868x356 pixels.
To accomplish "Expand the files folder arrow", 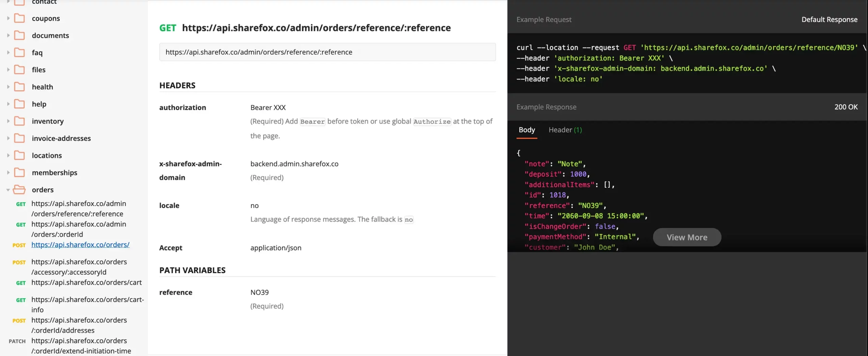I will (8, 70).
